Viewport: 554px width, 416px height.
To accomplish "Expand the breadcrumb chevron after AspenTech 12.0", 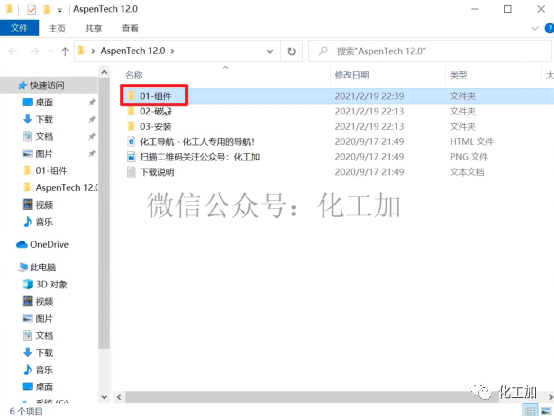I will [x=172, y=51].
